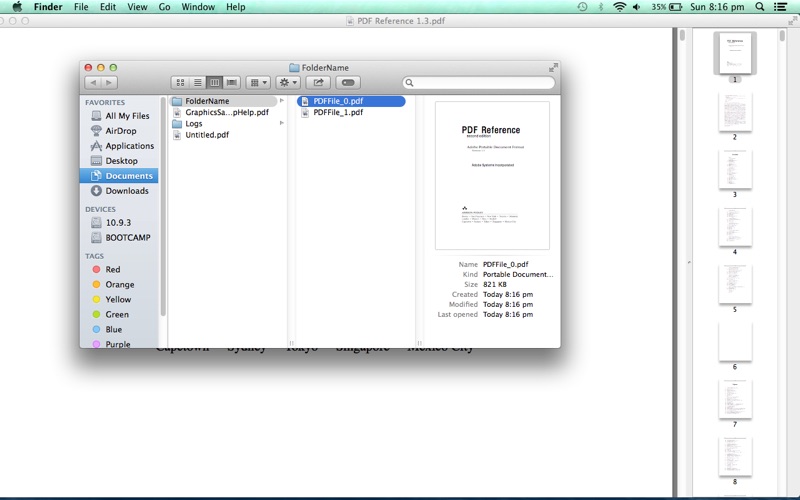Screen dimensions: 800x500
Task: Select Documents in the sidebar
Action: tap(119, 176)
